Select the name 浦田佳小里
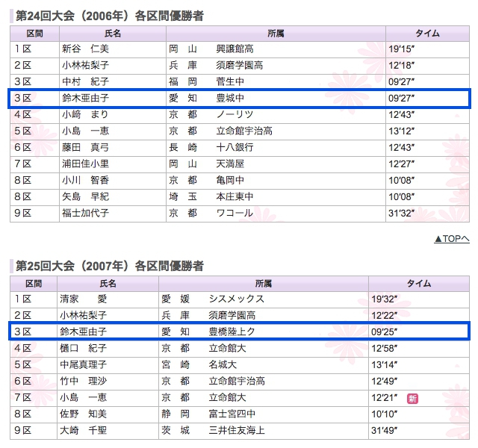Screen dimensions: 478x448 point(85,164)
